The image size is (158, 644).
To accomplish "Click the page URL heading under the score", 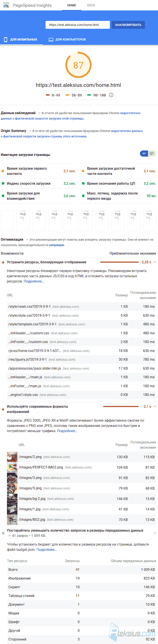I will click(x=78, y=85).
